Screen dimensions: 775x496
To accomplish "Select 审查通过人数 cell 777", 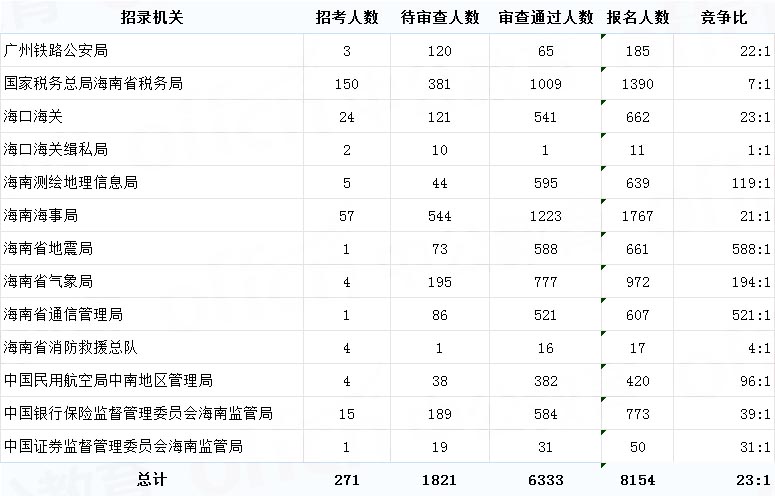I will click(546, 282).
